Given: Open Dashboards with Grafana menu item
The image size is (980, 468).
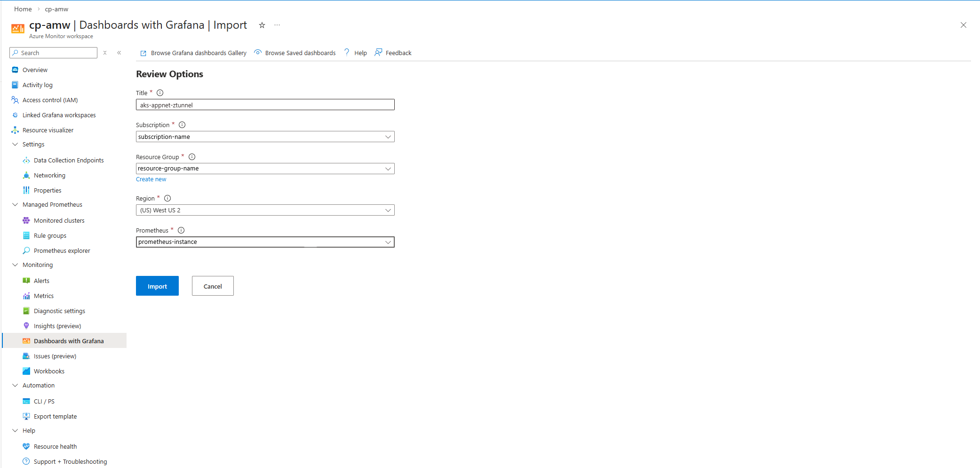Looking at the screenshot, I should coord(64,341).
